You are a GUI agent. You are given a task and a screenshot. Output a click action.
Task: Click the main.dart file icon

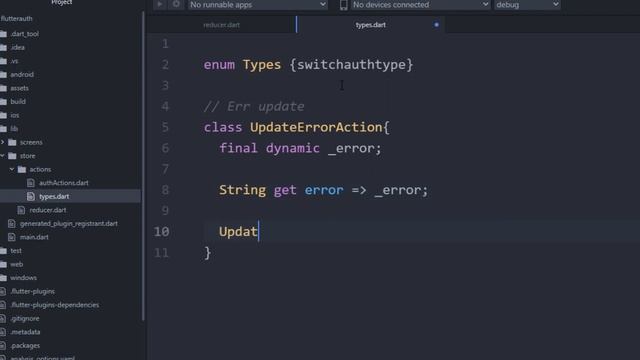tap(11, 237)
